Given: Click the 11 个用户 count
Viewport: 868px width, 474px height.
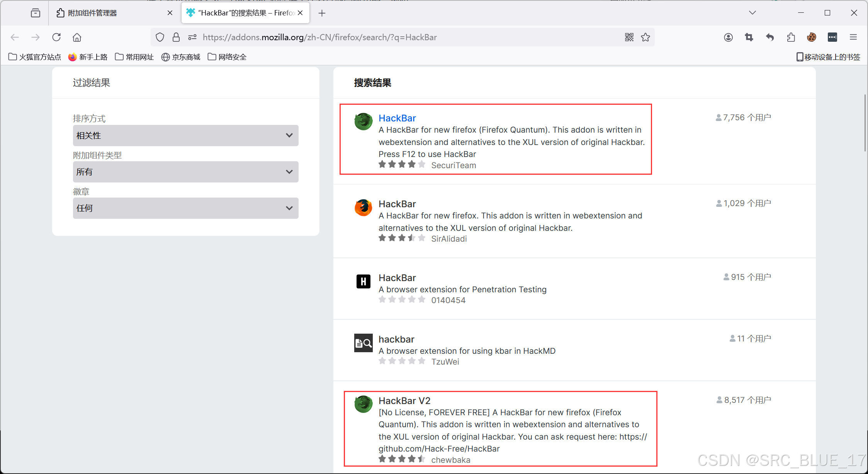Looking at the screenshot, I should [750, 338].
